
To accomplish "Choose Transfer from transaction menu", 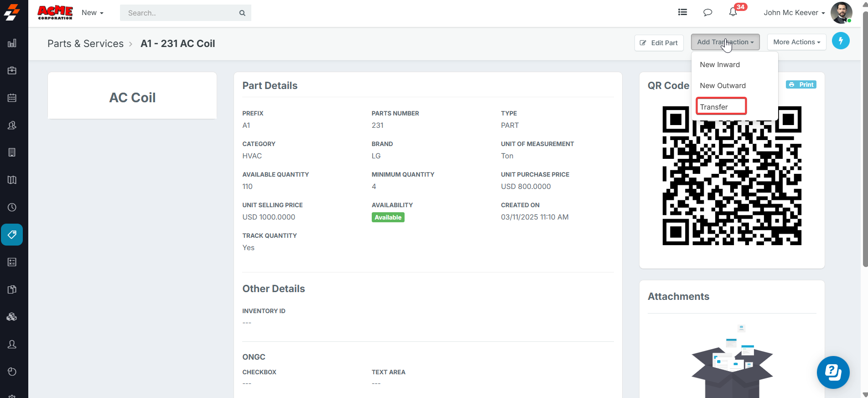I will [714, 107].
